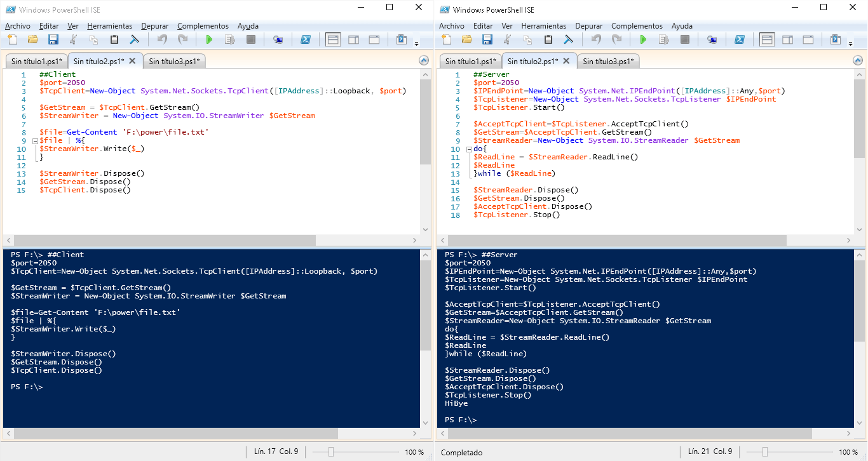The height and width of the screenshot is (461, 868).
Task: Adjust the 100% zoom slider
Action: (331, 451)
